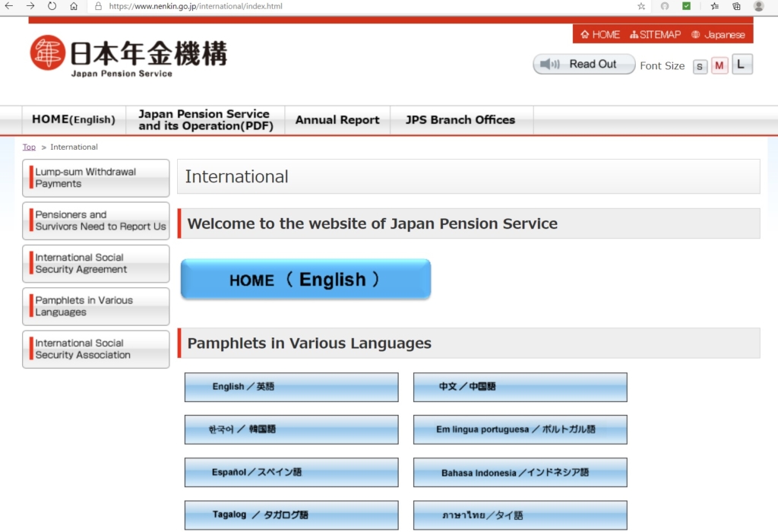Start the Read Out audio button
The height and width of the screenshot is (532, 778).
(584, 64)
